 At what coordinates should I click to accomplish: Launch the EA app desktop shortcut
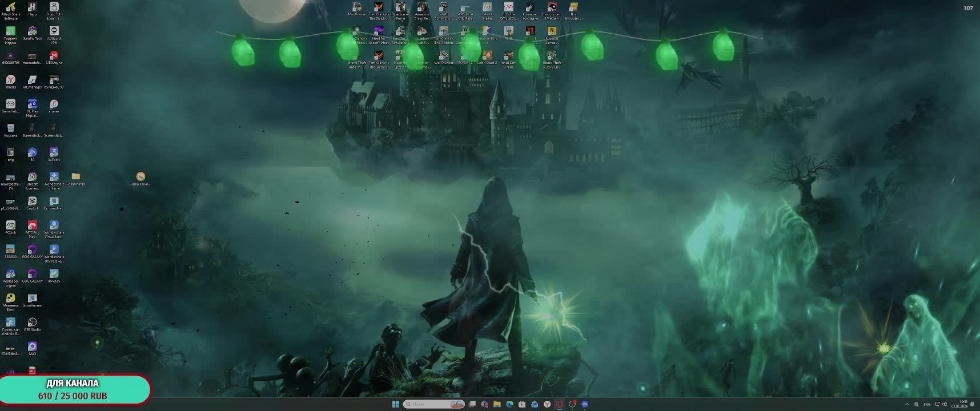(x=32, y=155)
